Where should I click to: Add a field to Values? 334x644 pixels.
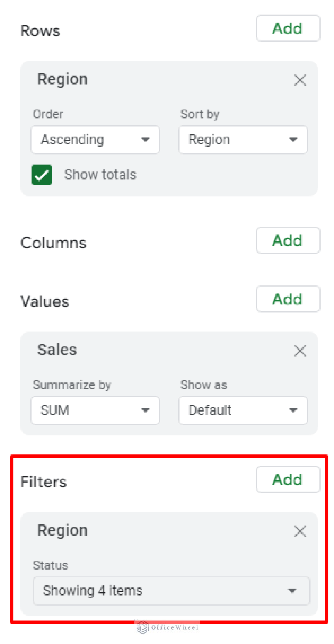288,299
